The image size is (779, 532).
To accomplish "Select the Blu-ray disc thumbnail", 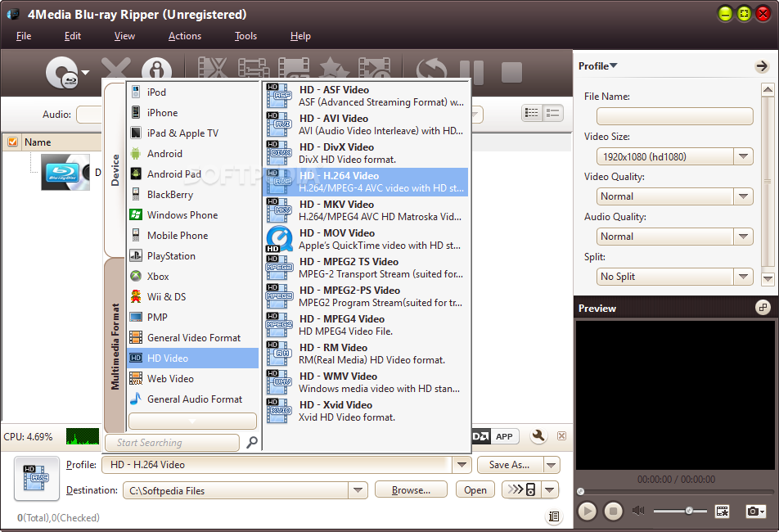I will [x=65, y=173].
